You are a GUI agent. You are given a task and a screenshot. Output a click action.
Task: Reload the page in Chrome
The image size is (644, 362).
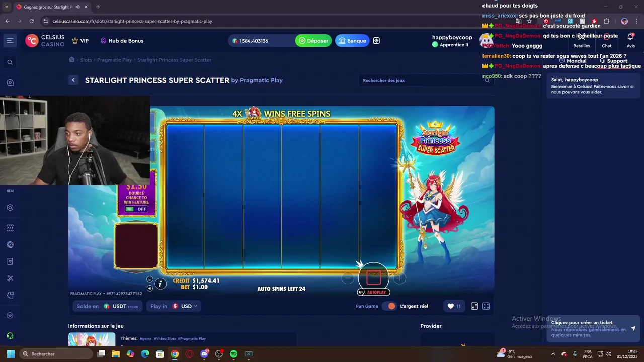click(31, 21)
